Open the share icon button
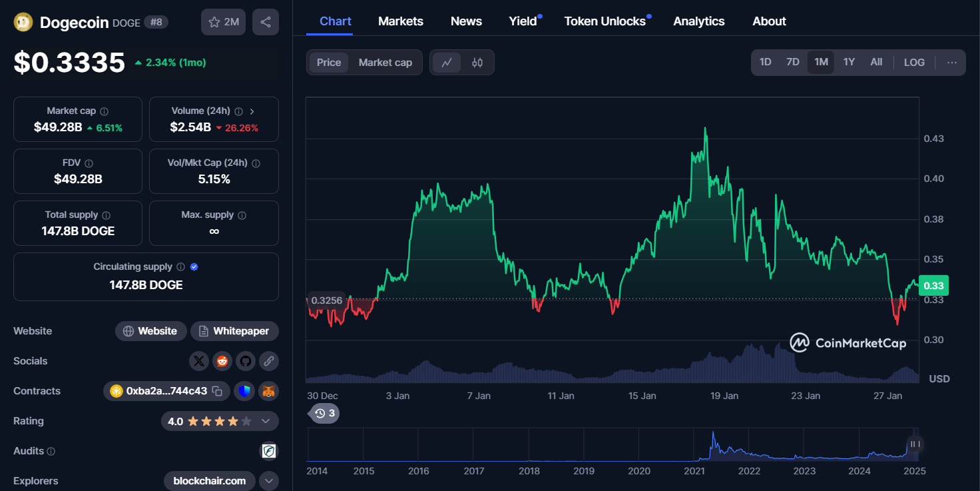The width and height of the screenshot is (980, 491). click(x=266, y=22)
